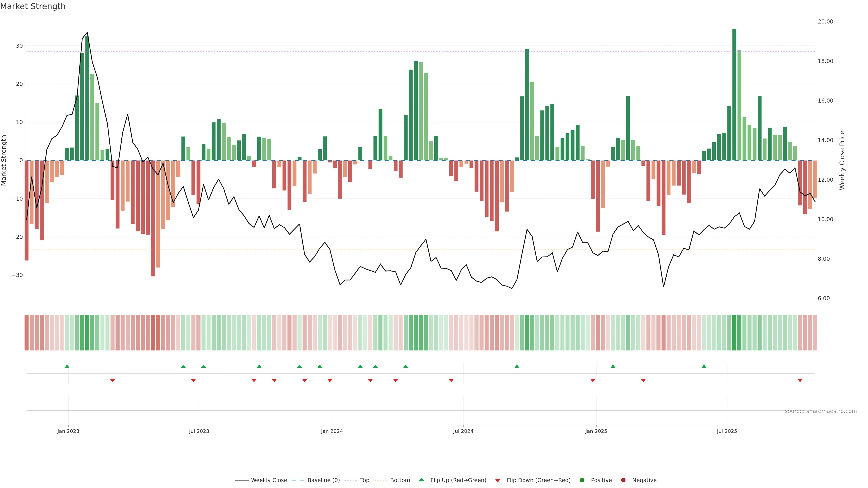Viewport: 868px width, 488px height.
Task: Click the red flip-down marker just before Jul 2024
Action: 451,380
